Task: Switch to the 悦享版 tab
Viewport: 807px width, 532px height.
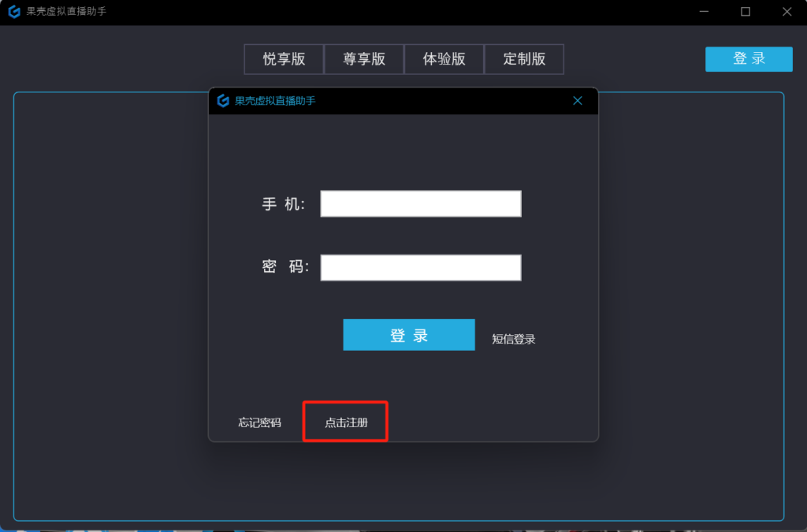Action: (x=284, y=59)
